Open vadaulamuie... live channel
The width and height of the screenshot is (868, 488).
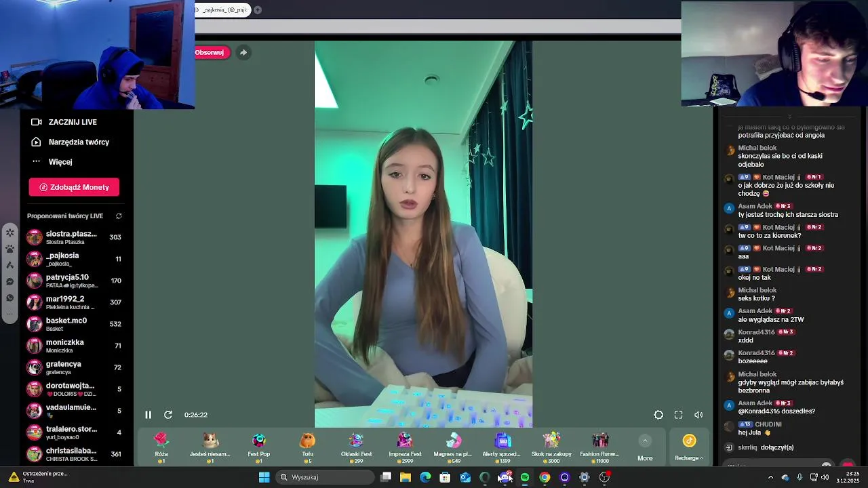[74, 411]
